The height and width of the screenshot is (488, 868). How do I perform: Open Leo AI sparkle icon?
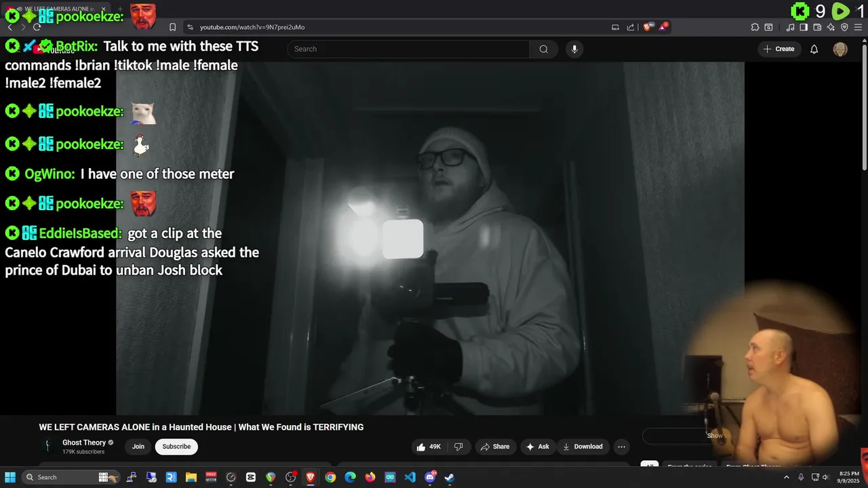click(831, 27)
